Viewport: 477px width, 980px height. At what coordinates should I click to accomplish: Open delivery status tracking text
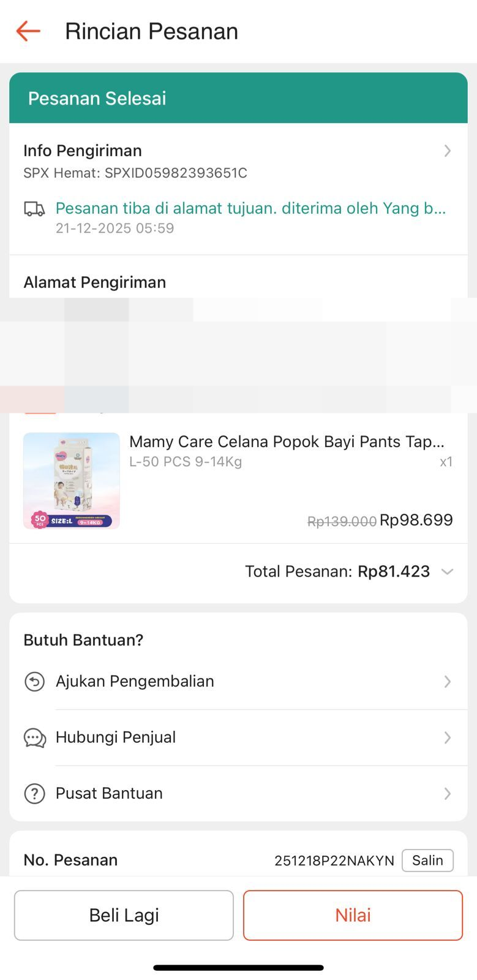coord(250,209)
